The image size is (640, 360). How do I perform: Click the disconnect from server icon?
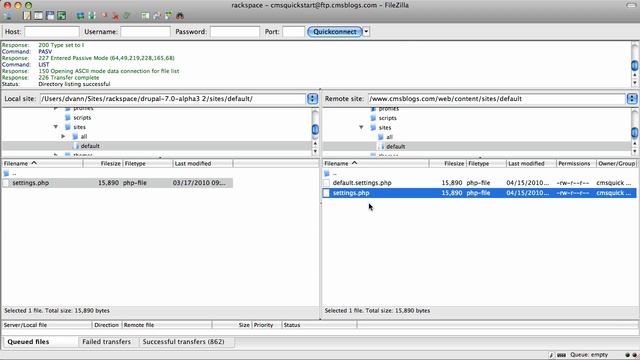116,16
